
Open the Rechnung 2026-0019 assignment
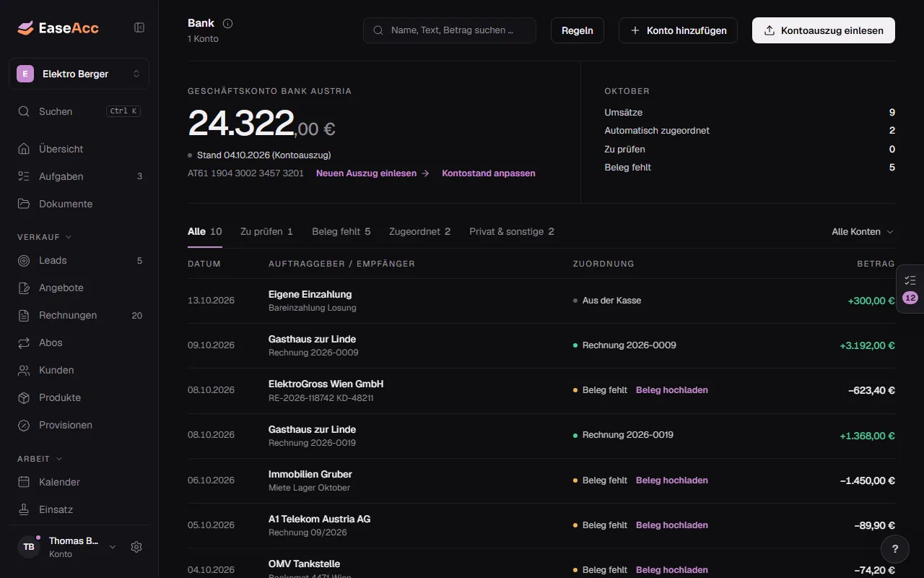[x=627, y=435]
